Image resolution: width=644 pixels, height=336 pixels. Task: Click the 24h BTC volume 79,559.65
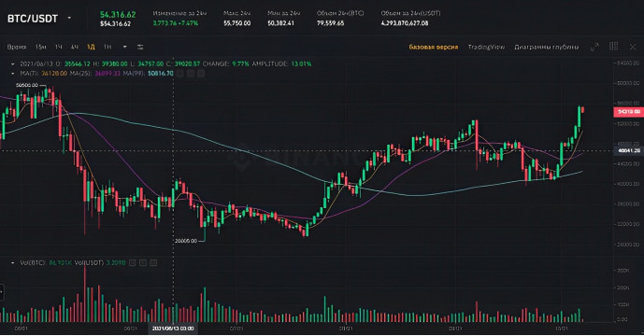tap(331, 23)
